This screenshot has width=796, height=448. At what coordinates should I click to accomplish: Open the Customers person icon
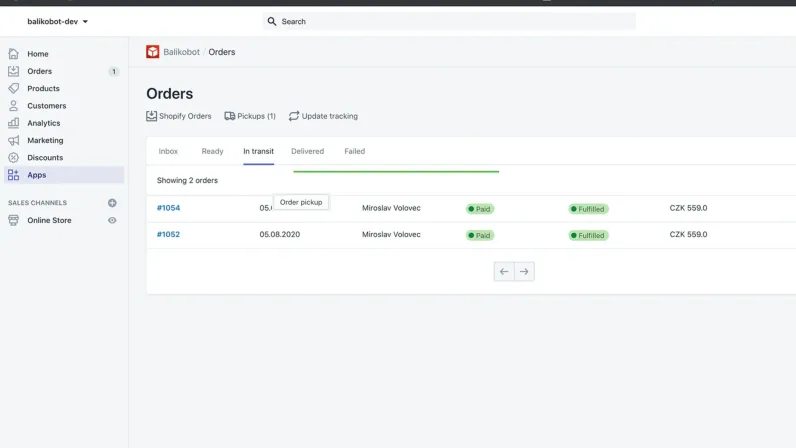click(14, 106)
